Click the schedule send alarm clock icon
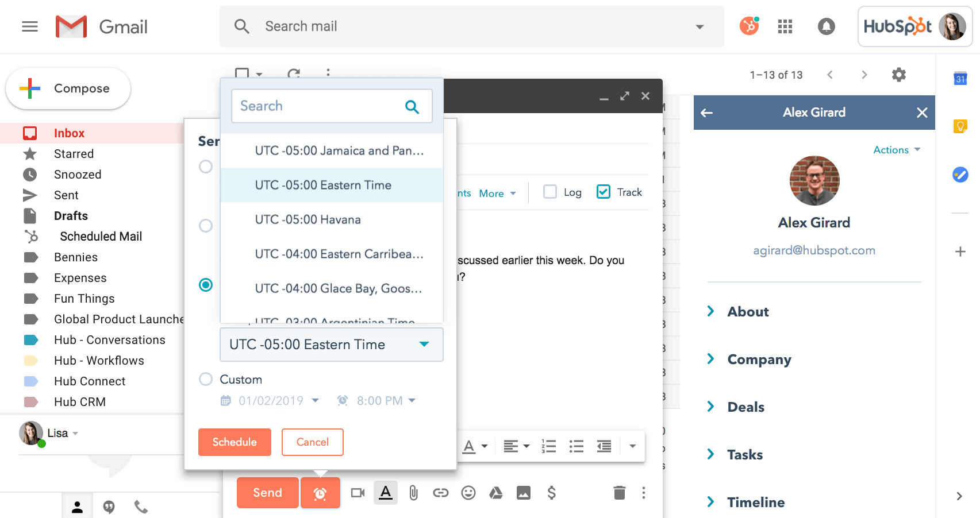The height and width of the screenshot is (518, 980). pyautogui.click(x=320, y=493)
